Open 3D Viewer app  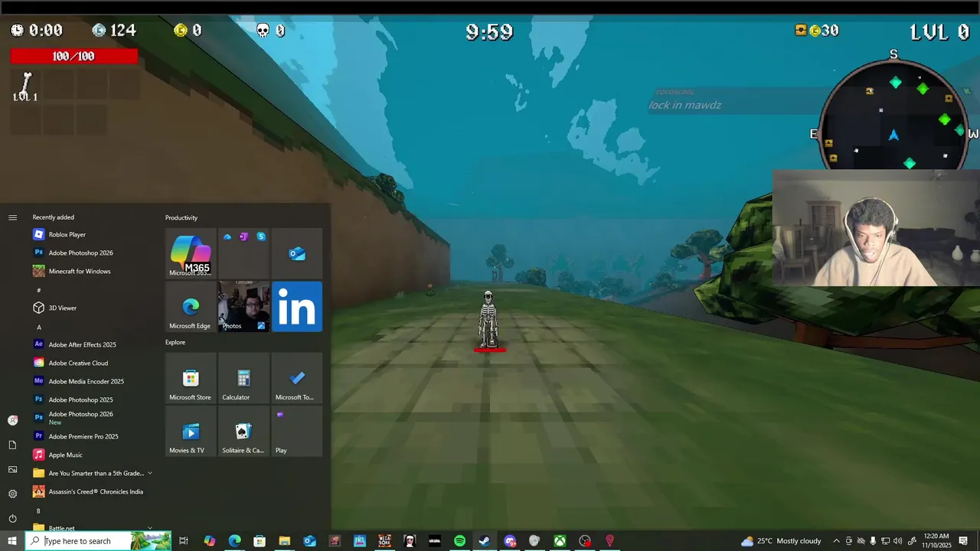click(x=93, y=308)
